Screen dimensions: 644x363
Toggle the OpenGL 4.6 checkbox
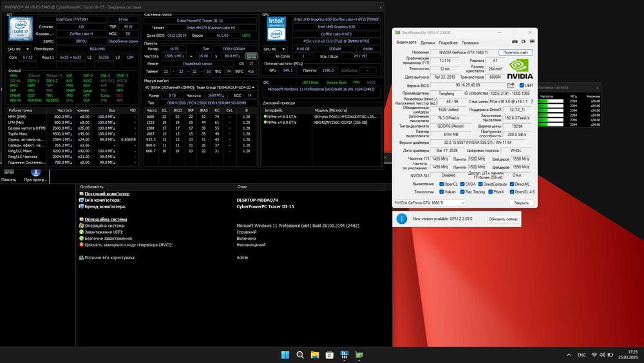pyautogui.click(x=512, y=192)
